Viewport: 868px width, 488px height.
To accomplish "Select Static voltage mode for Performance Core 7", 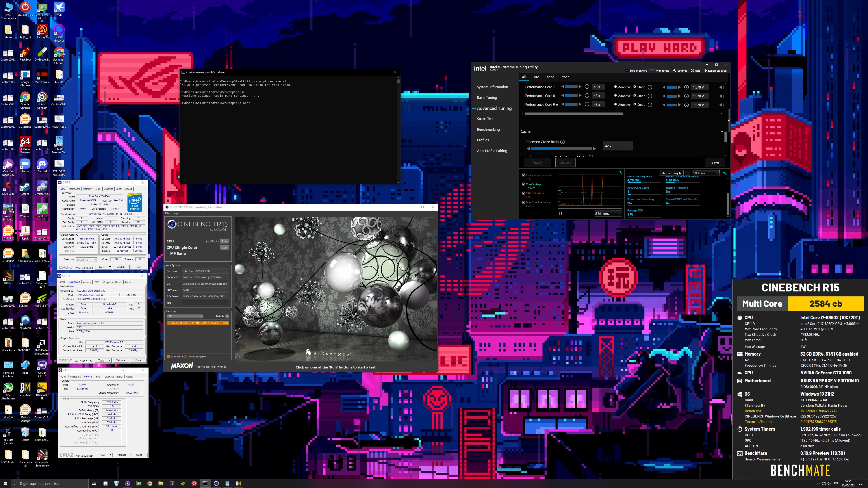I will pos(635,87).
